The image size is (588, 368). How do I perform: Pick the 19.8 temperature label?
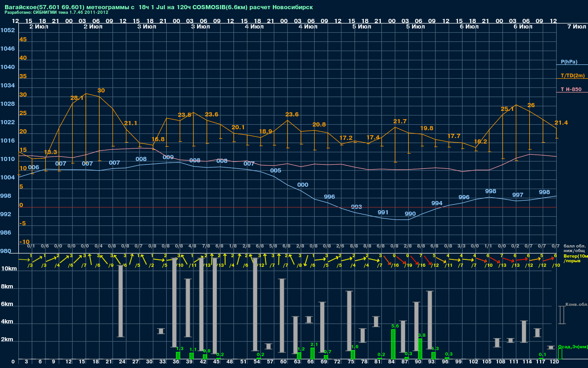coord(427,128)
